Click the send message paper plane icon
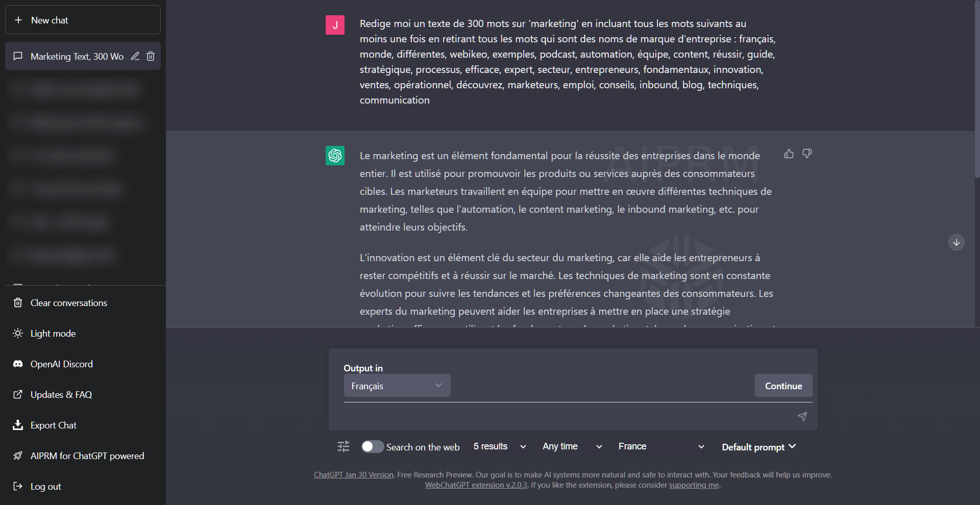Screen dimensions: 980x505 [x=802, y=417]
